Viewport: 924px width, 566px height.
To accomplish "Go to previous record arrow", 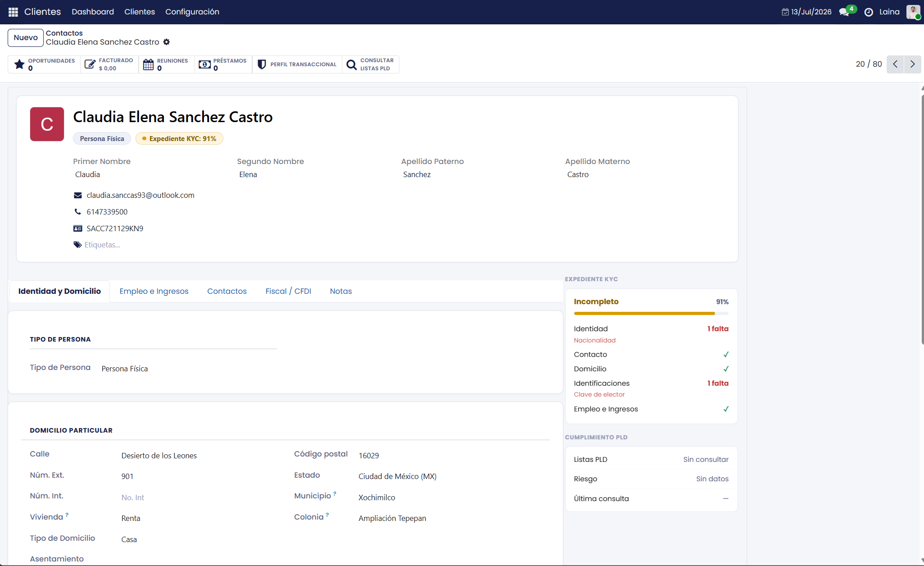I will pos(895,64).
